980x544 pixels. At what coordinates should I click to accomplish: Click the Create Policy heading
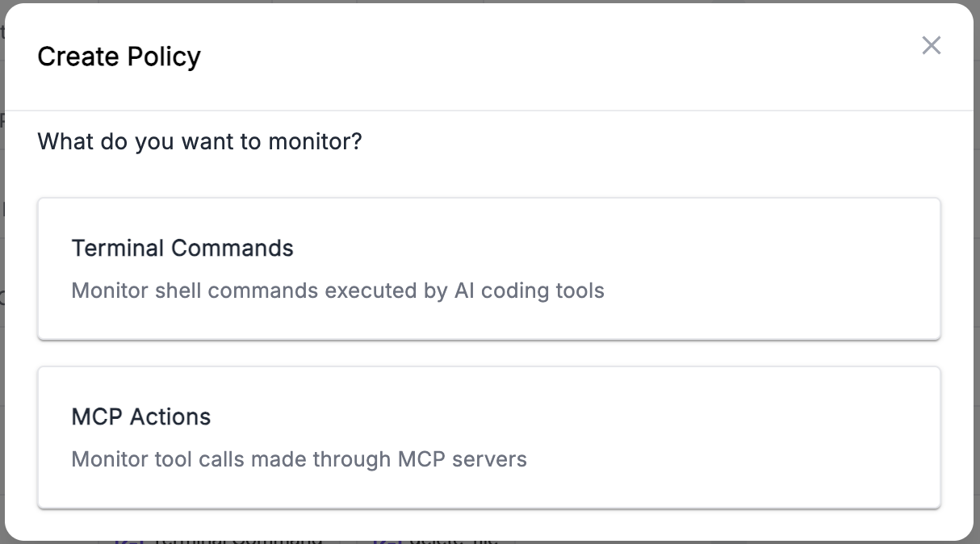(x=119, y=56)
